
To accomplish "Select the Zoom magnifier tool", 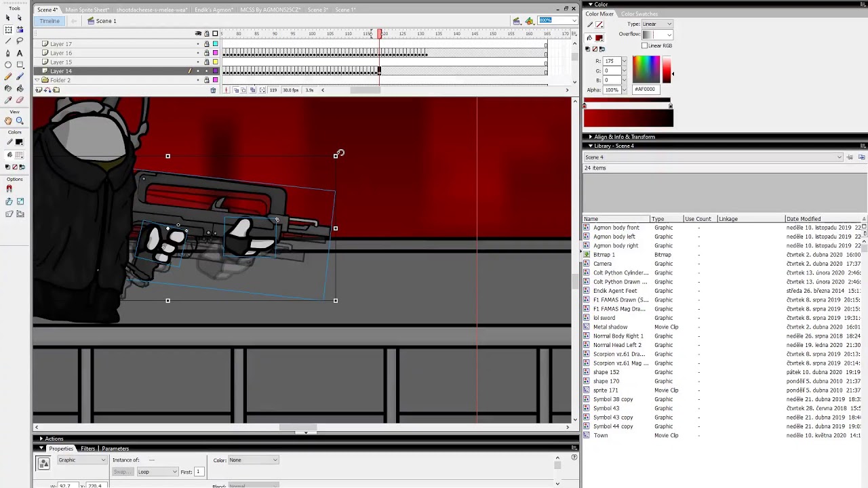I will tap(20, 121).
